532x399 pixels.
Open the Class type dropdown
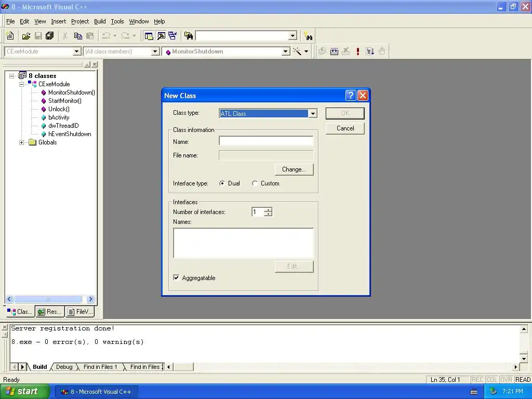(x=313, y=114)
